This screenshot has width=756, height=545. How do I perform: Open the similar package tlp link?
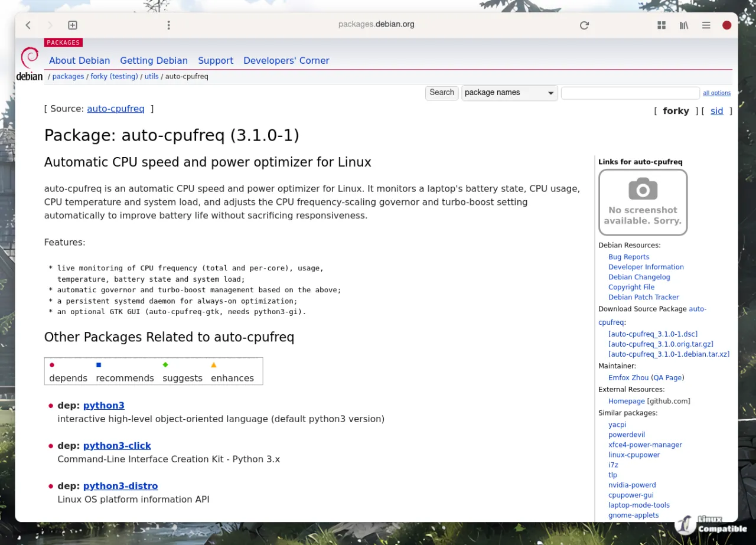click(x=612, y=475)
